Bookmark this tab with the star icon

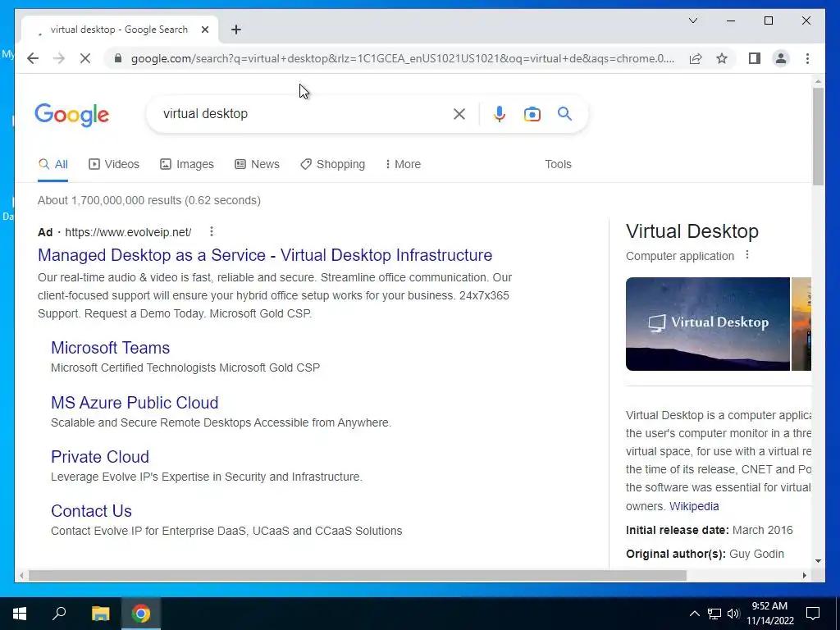click(722, 58)
